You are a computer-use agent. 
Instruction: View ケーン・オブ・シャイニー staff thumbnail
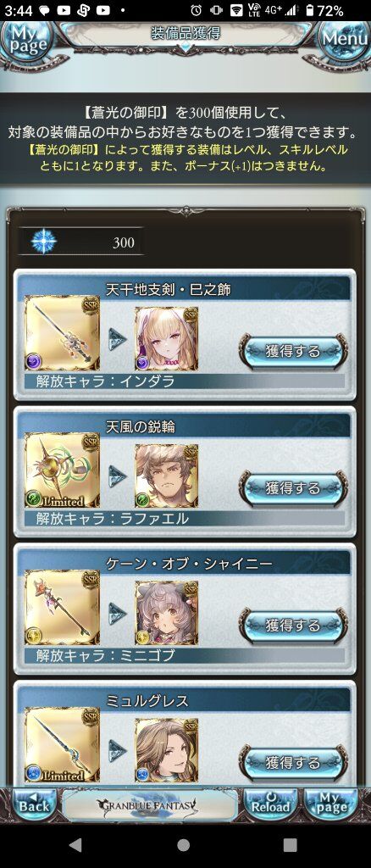(x=63, y=608)
